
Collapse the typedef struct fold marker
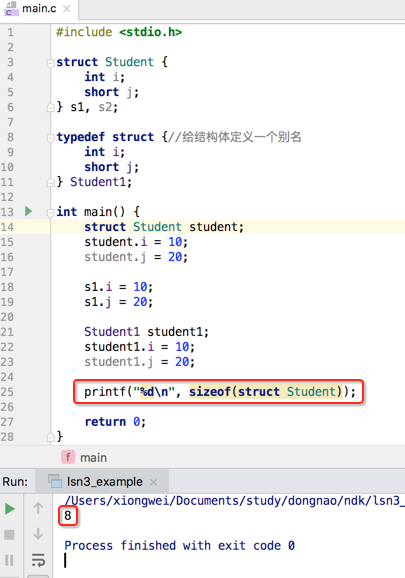(x=50, y=138)
